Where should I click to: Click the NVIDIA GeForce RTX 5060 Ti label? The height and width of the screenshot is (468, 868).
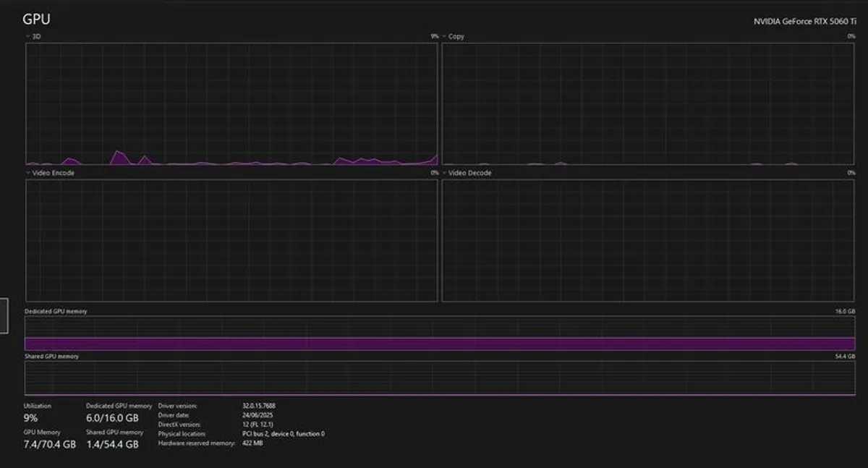tap(804, 22)
